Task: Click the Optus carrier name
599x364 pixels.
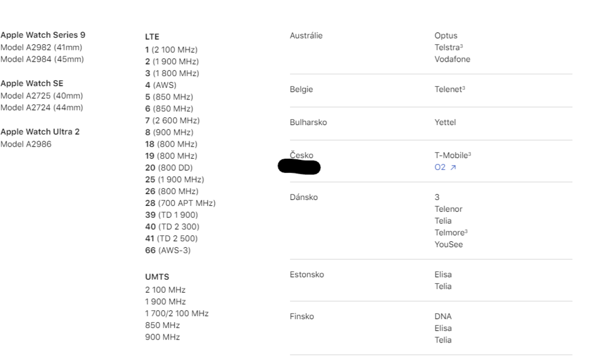Action: tap(446, 36)
